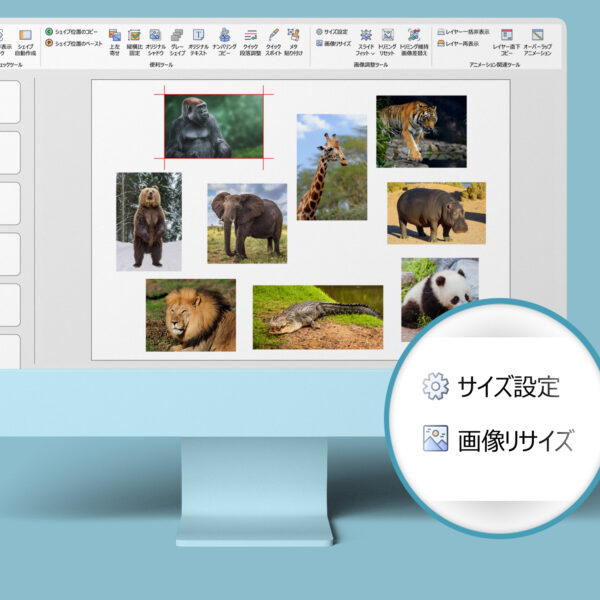Image resolution: width=600 pixels, height=600 pixels.
Task: Paste shape position with シェイプ位置のペースト
Action: [74, 43]
